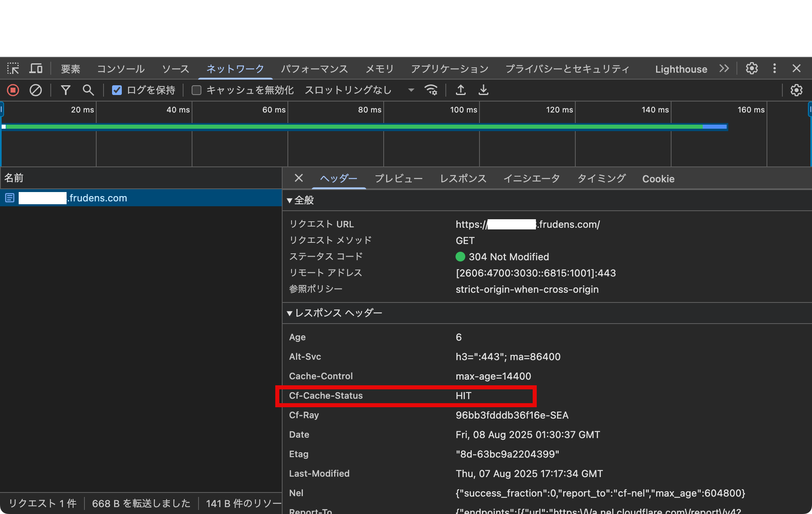812x514 pixels.
Task: Switch to タイミング details tab
Action: click(601, 179)
